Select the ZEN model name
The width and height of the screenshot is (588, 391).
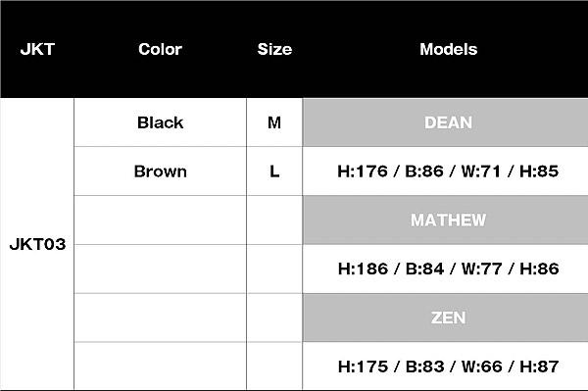tap(448, 318)
